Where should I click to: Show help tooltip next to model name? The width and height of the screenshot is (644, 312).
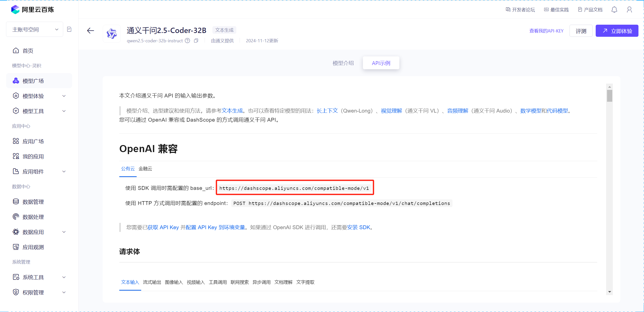(x=187, y=41)
